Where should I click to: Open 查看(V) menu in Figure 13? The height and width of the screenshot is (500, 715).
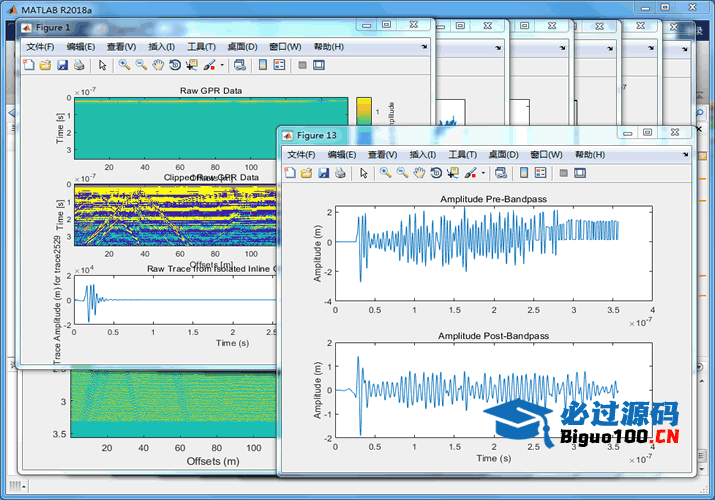383,155
